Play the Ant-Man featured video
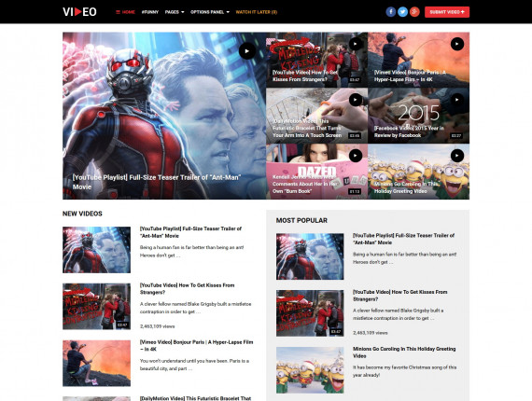The width and height of the screenshot is (532, 401). coord(247,51)
